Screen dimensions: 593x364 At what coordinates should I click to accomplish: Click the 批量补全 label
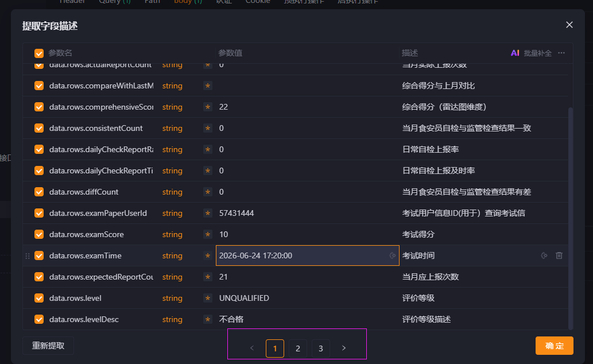(538, 53)
